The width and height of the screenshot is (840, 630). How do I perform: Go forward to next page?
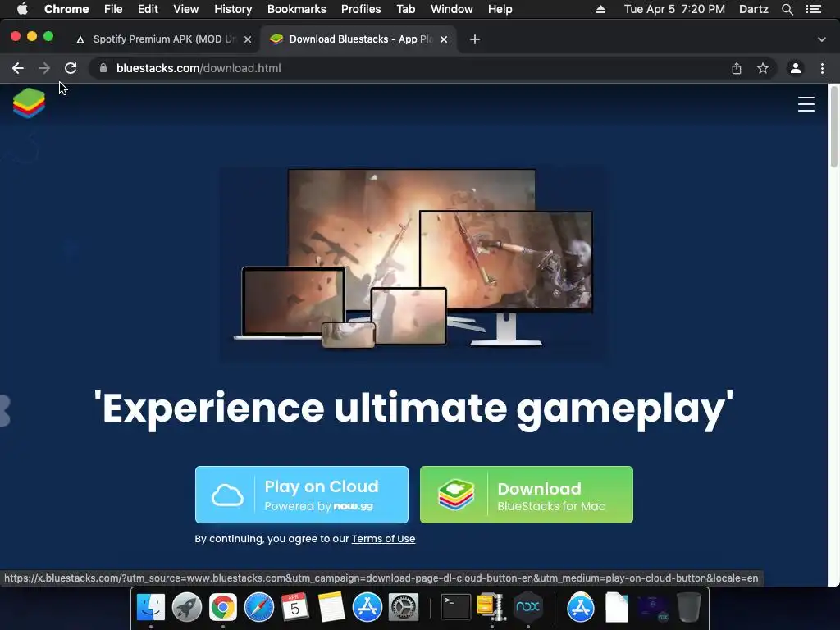click(44, 68)
